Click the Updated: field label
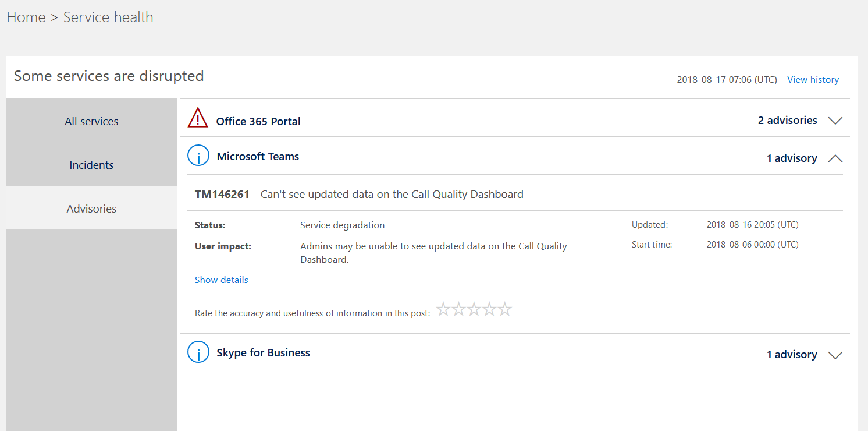 (x=650, y=224)
